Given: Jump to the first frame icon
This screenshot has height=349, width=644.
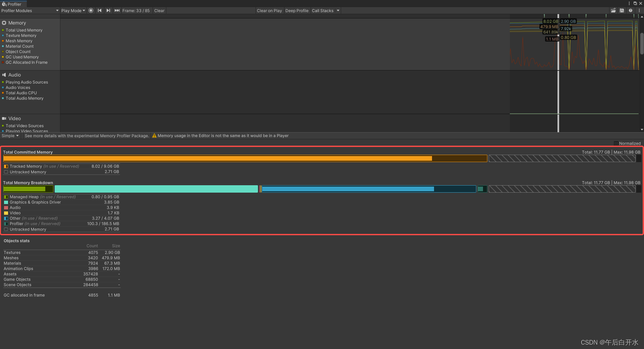Looking at the screenshot, I should tap(100, 10).
